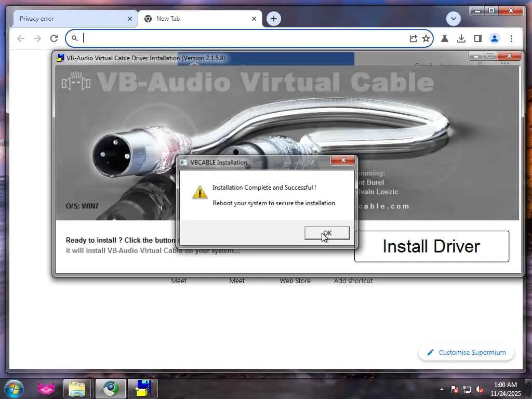
Task: Click the Customise Supermium button
Action: [x=466, y=353]
